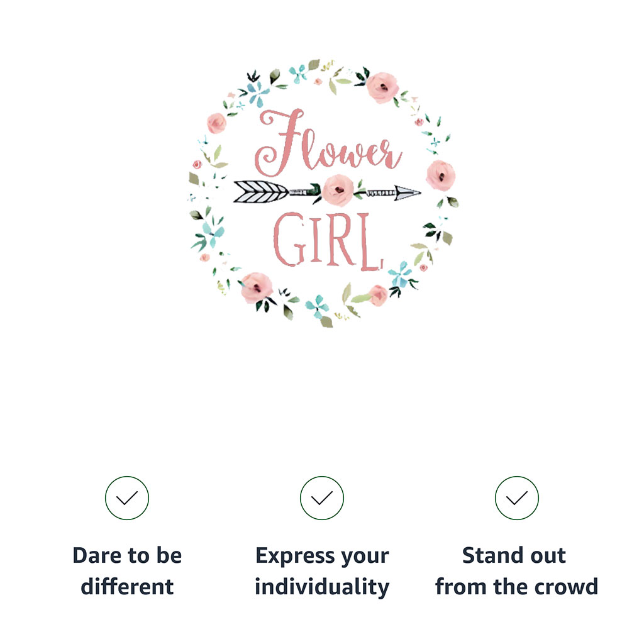Click the arrowhead tip of the arrow
Image resolution: width=644 pixels, height=644 pixels.
408,192
